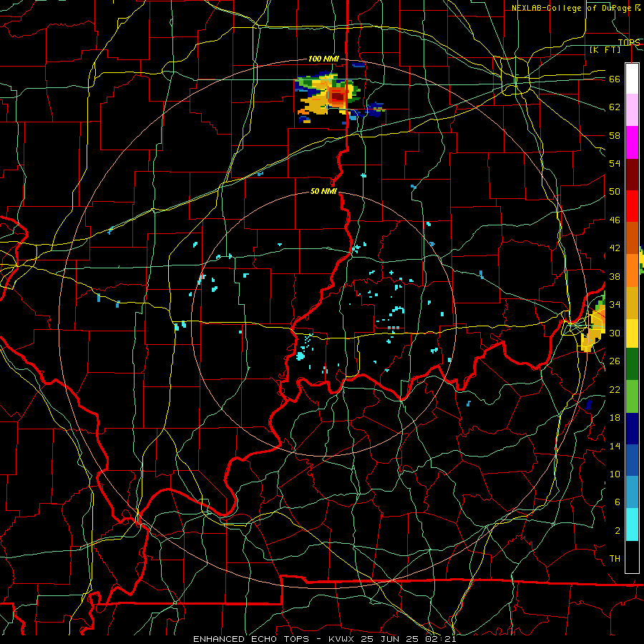Click the TOPS legend title
This screenshot has width=644, height=644.
tap(629, 42)
